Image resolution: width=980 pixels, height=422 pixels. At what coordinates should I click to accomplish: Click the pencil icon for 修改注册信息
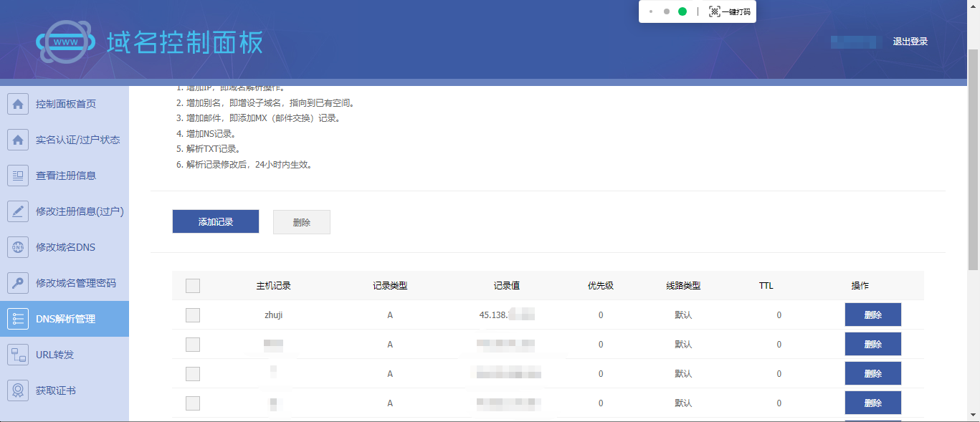18,211
